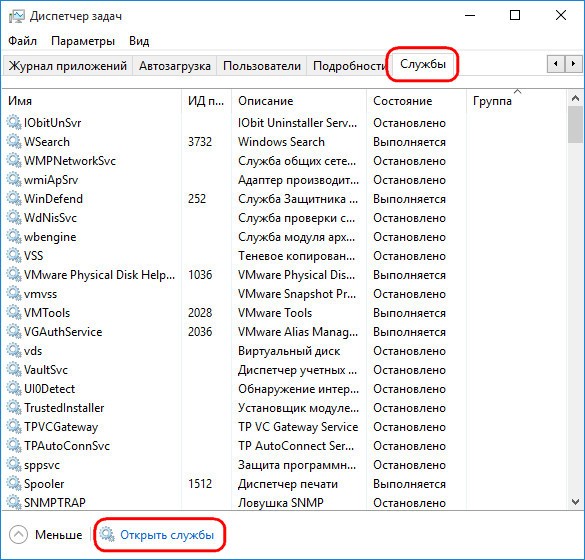Sort by the Описание column header
Screen dimensions: 585x560
(299, 101)
